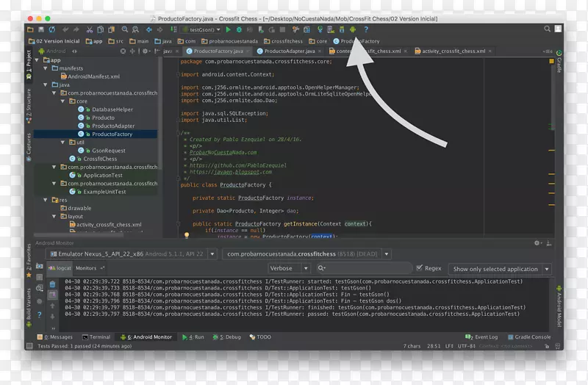The image size is (588, 385).
Task: Open the Verbose log level dropdown
Action: (x=285, y=269)
